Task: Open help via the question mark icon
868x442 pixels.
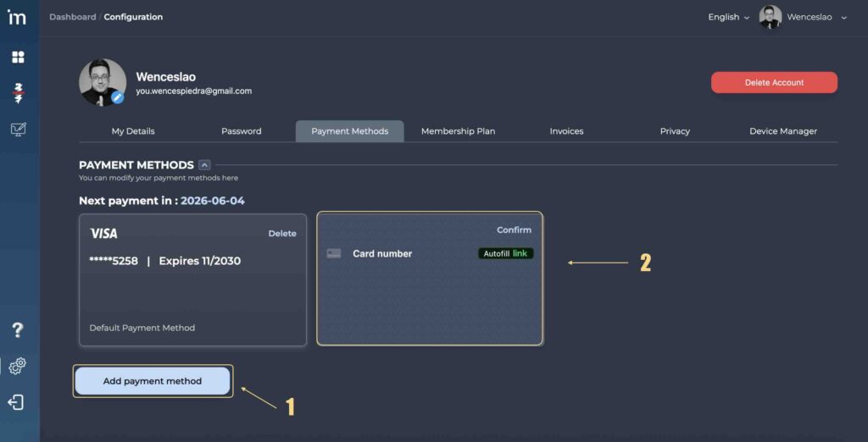Action: (x=17, y=330)
